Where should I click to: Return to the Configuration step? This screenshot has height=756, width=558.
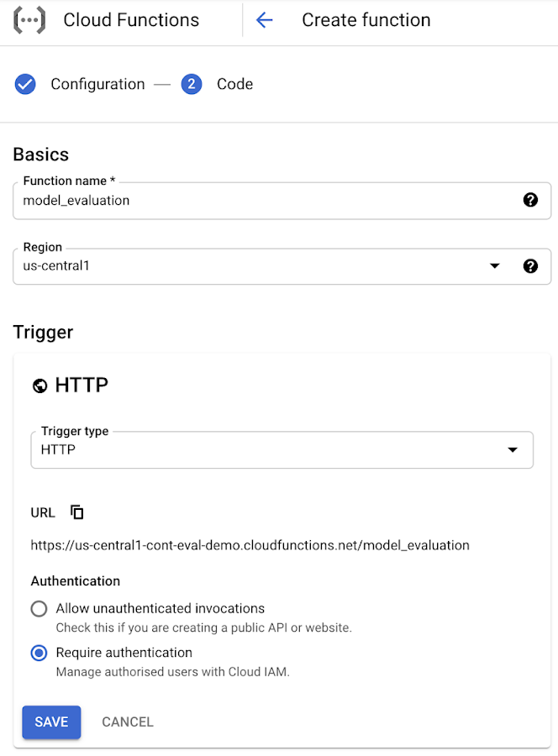tap(98, 84)
